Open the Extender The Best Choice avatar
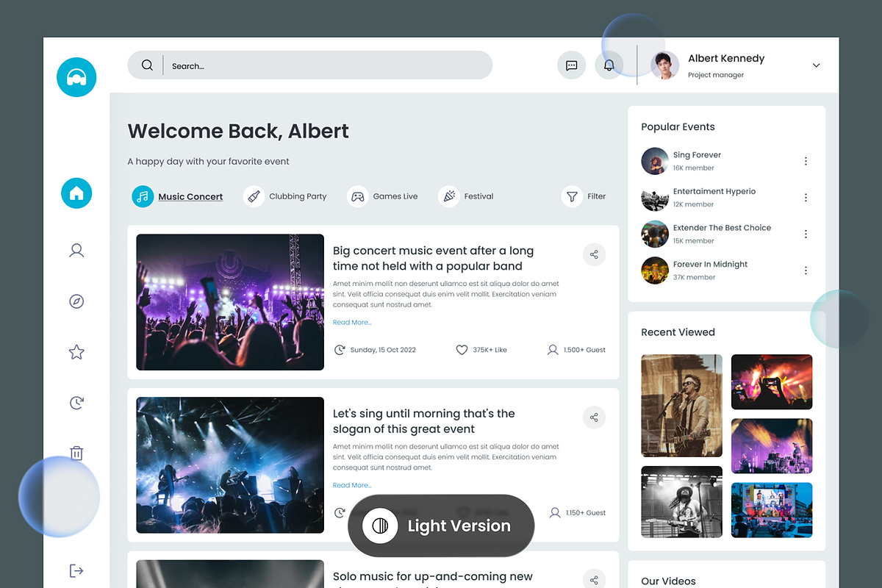 (x=655, y=234)
